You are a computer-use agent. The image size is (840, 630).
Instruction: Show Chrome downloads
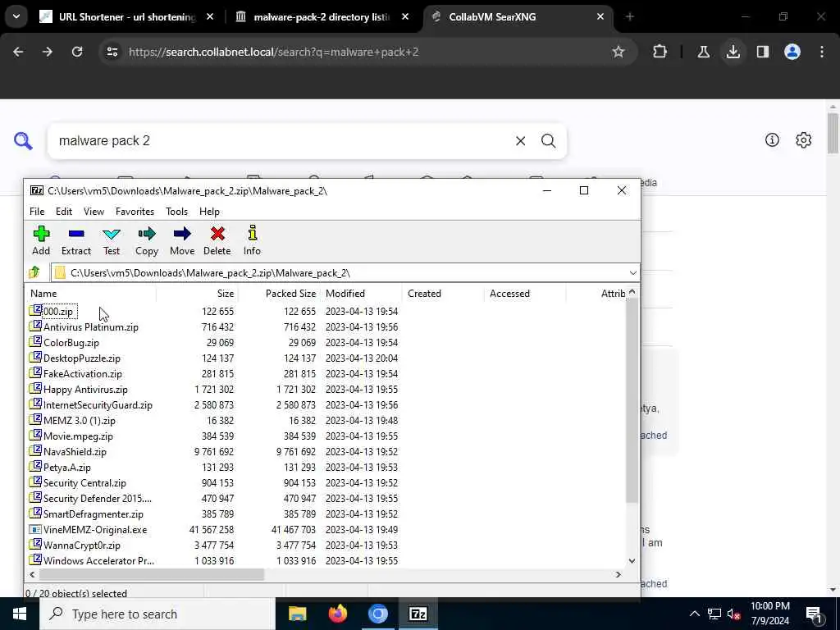[733, 52]
